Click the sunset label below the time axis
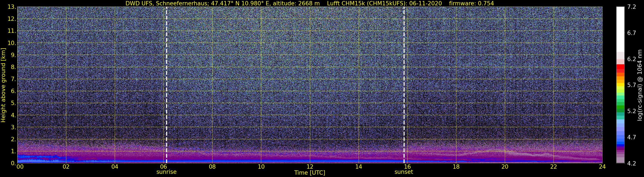This screenshot has height=177, width=644. pyautogui.click(x=404, y=172)
